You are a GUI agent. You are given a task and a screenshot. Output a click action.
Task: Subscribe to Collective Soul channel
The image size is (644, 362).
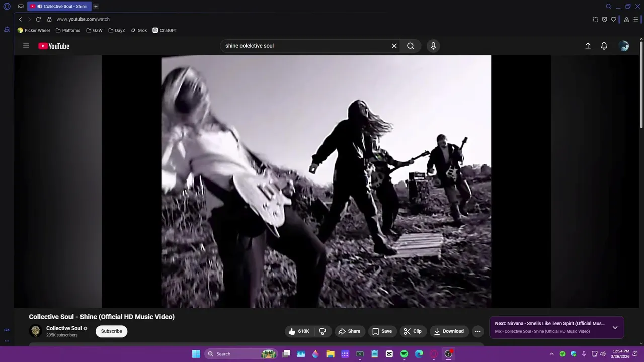click(111, 331)
